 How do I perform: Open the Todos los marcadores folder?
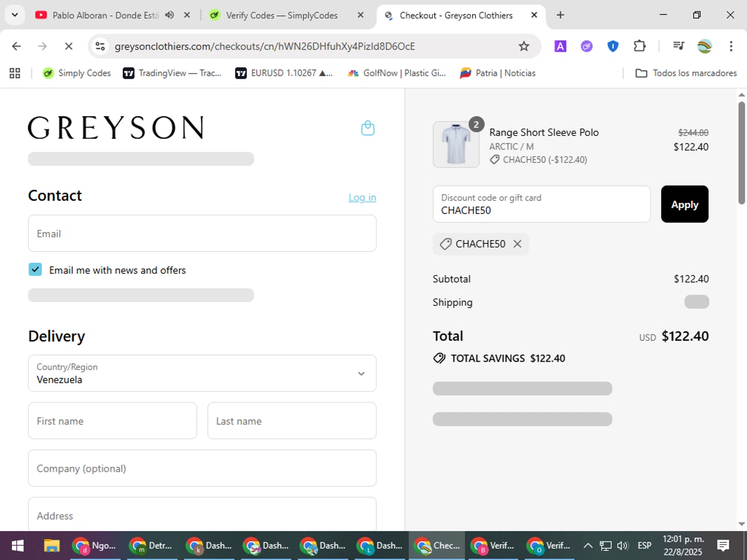pos(686,73)
